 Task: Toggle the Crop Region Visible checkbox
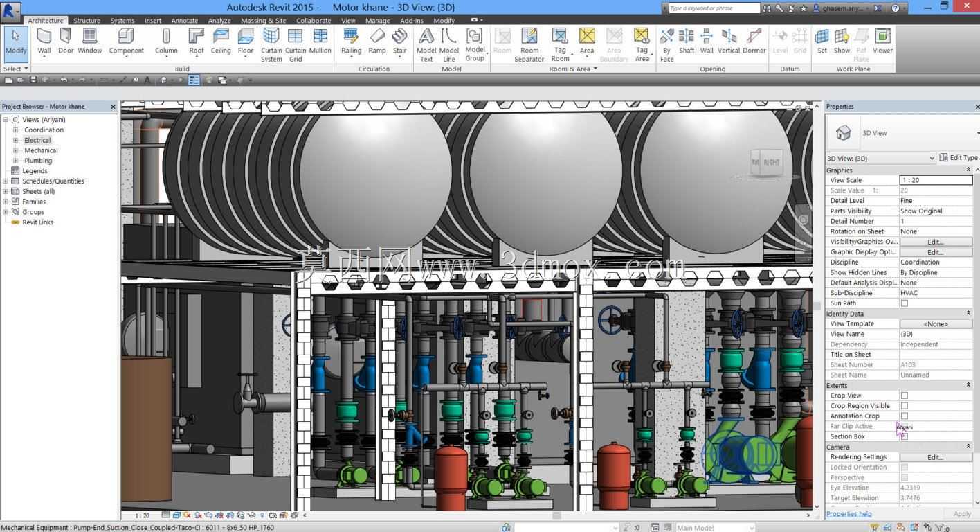(x=904, y=406)
